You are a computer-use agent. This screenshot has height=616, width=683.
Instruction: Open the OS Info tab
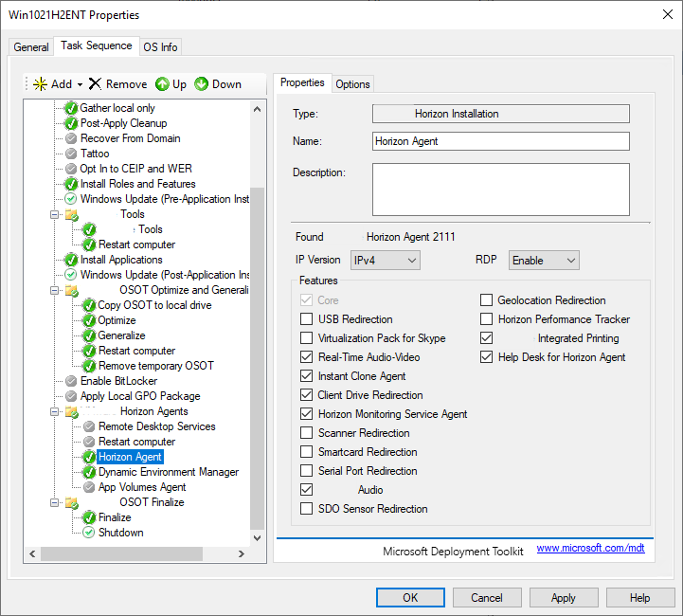coord(160,47)
